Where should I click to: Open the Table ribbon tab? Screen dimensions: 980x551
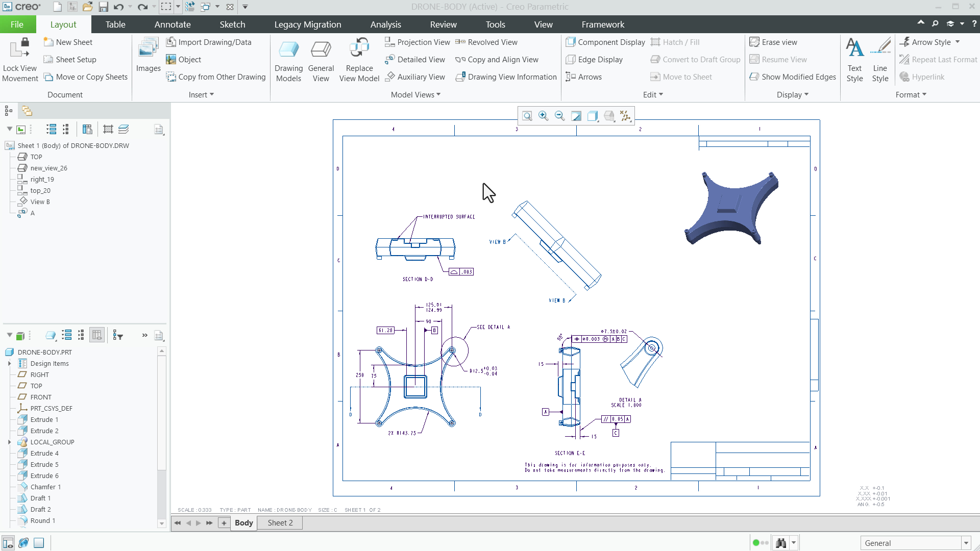(115, 24)
